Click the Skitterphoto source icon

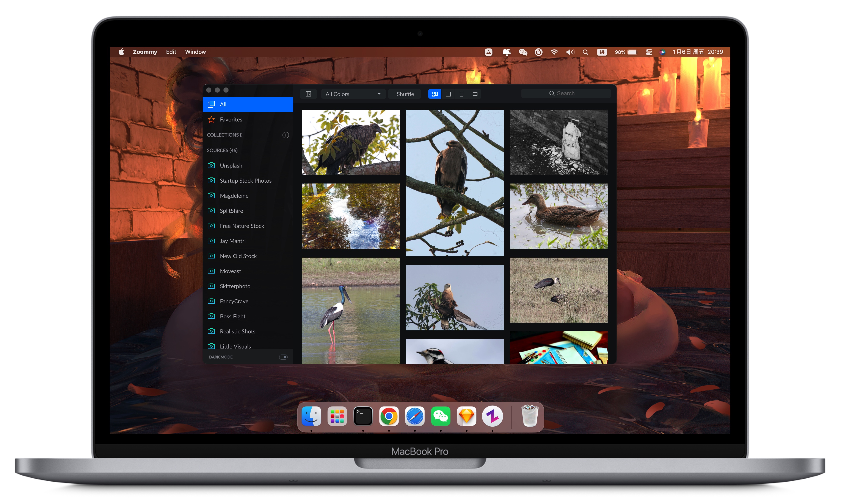(x=212, y=286)
